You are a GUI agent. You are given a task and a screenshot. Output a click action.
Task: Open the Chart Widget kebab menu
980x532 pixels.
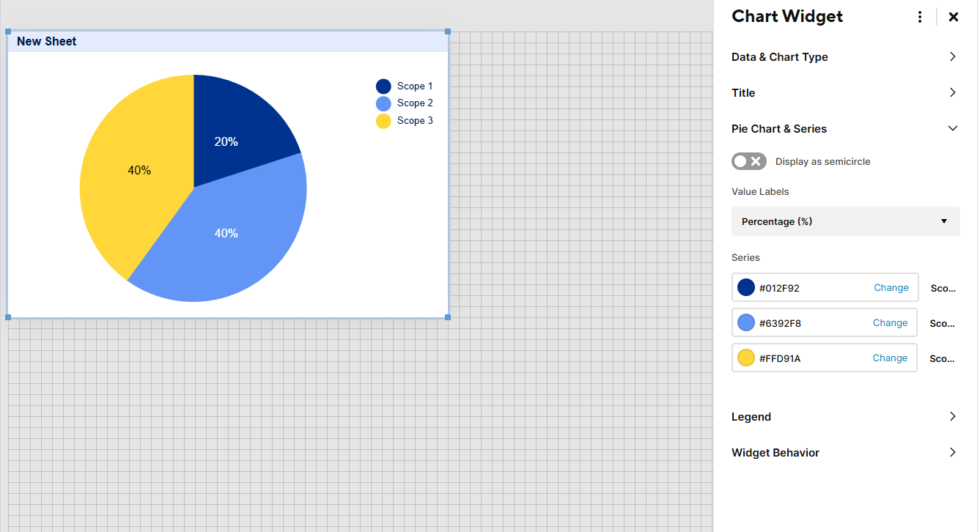click(x=920, y=17)
